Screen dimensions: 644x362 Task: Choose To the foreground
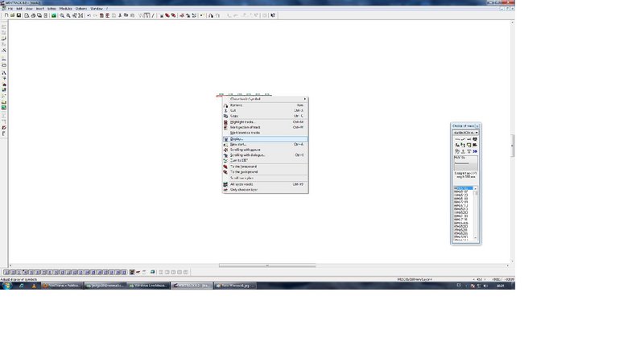(x=266, y=167)
